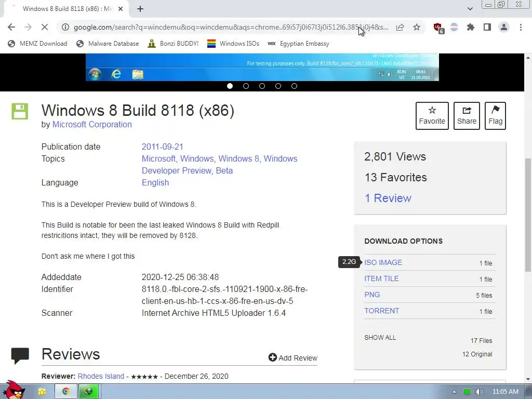This screenshot has width=532, height=399.
Task: Open the Windows 8 topic link
Action: 239,158
